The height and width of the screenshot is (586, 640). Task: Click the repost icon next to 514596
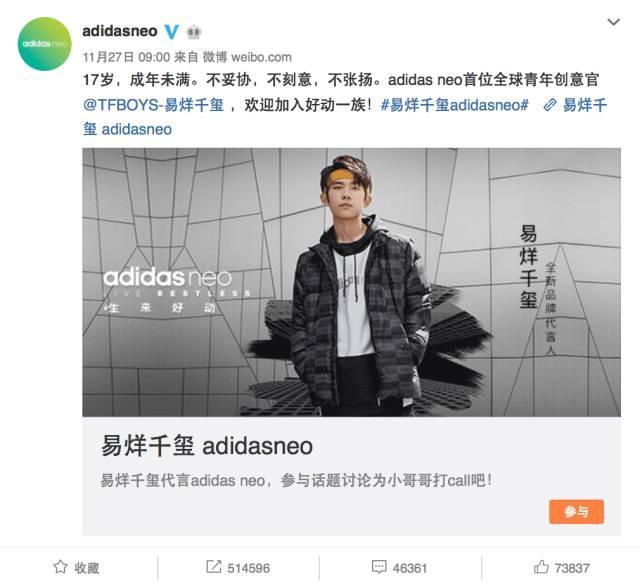(213, 567)
